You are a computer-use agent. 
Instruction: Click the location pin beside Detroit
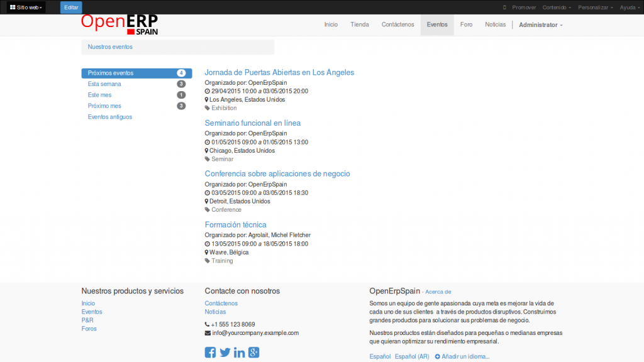pos(206,202)
